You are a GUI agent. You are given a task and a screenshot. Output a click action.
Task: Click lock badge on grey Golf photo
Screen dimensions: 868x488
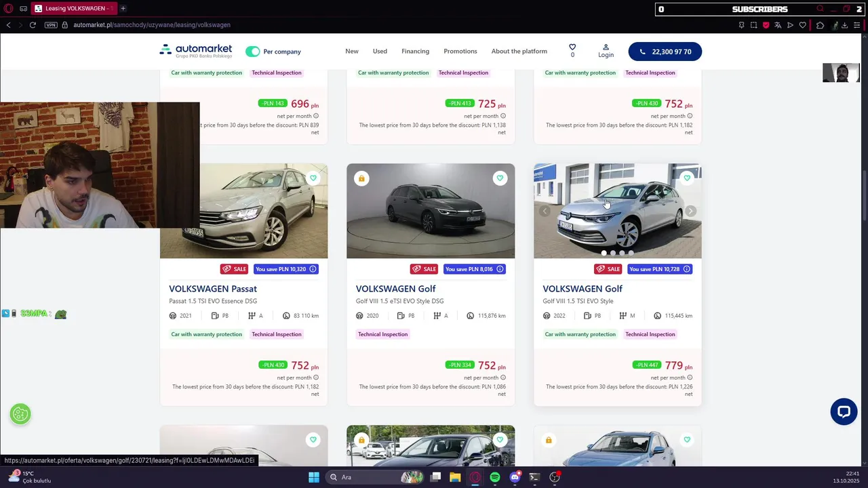pyautogui.click(x=361, y=178)
